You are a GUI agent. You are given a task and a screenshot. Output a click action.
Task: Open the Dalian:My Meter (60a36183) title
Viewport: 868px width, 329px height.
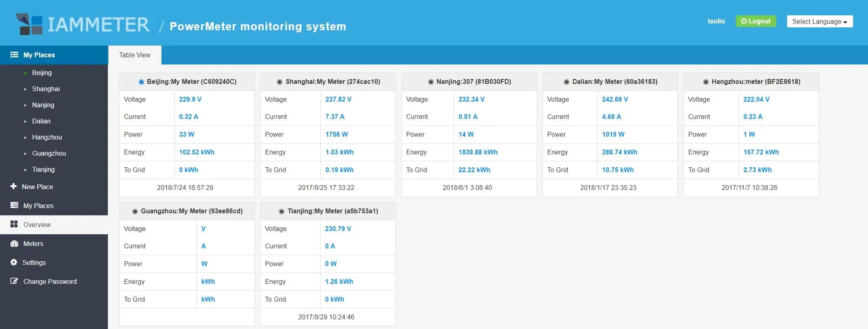click(x=615, y=82)
